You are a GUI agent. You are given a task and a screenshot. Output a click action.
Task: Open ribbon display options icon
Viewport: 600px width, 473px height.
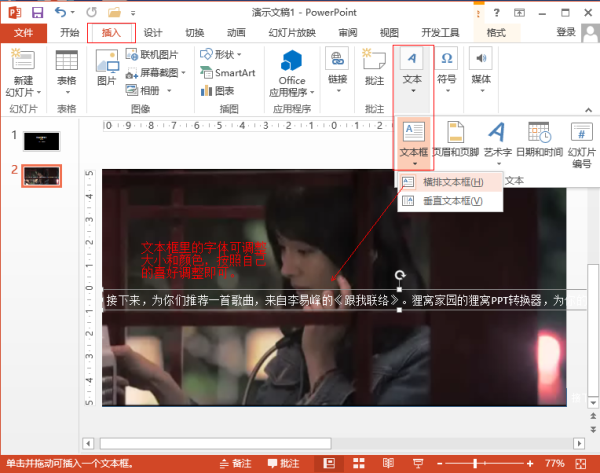point(519,13)
